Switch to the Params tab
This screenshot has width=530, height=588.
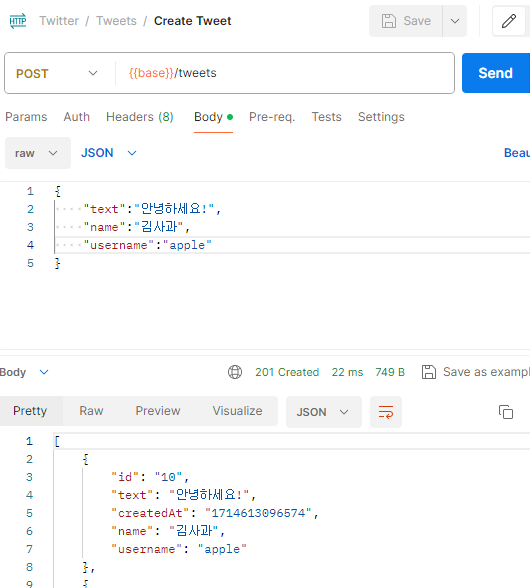[26, 117]
